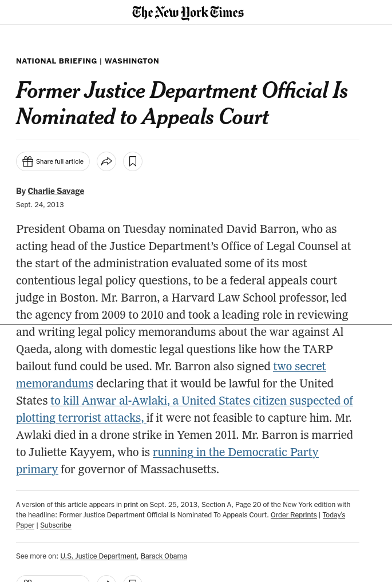Open the Today's Paper link

tap(333, 515)
